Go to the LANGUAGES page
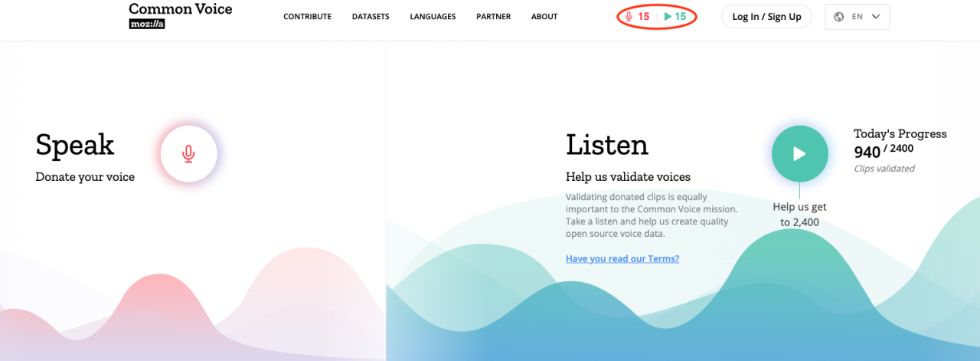This screenshot has width=980, height=361. (433, 17)
